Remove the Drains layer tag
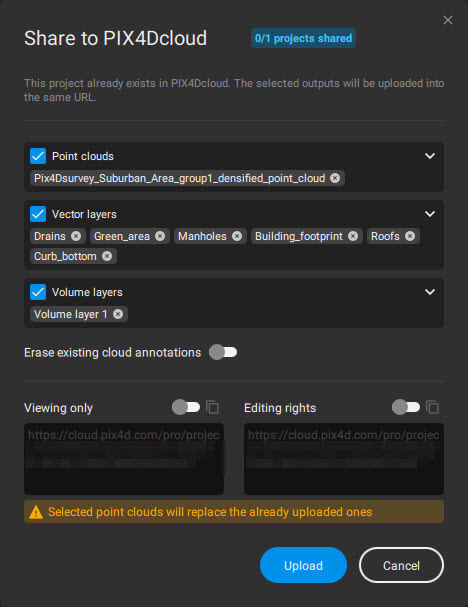 coord(76,236)
